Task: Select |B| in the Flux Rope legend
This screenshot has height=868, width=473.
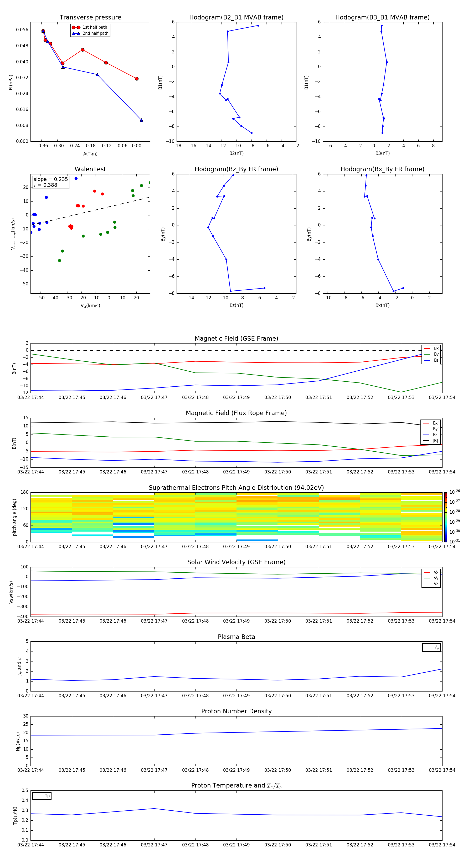Action: [x=431, y=441]
